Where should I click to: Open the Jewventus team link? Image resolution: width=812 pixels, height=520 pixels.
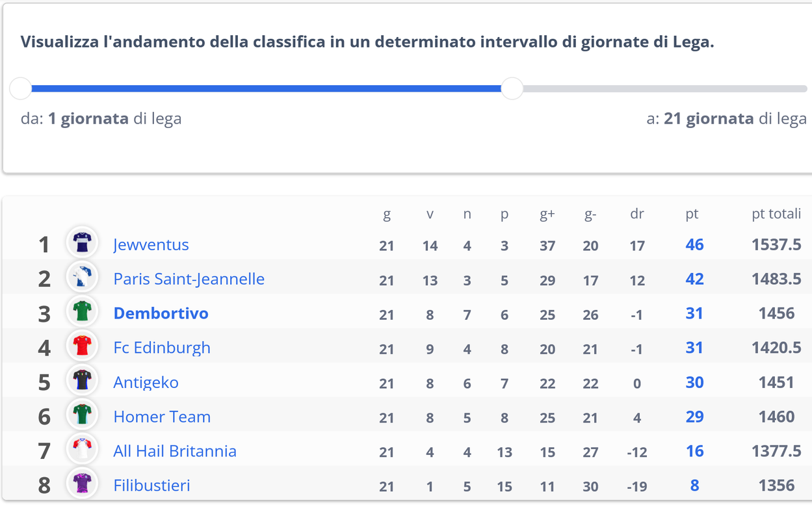click(x=151, y=245)
